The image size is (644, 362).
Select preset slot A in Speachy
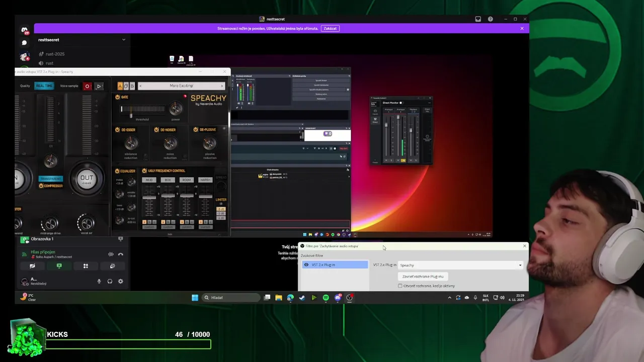pos(120,86)
